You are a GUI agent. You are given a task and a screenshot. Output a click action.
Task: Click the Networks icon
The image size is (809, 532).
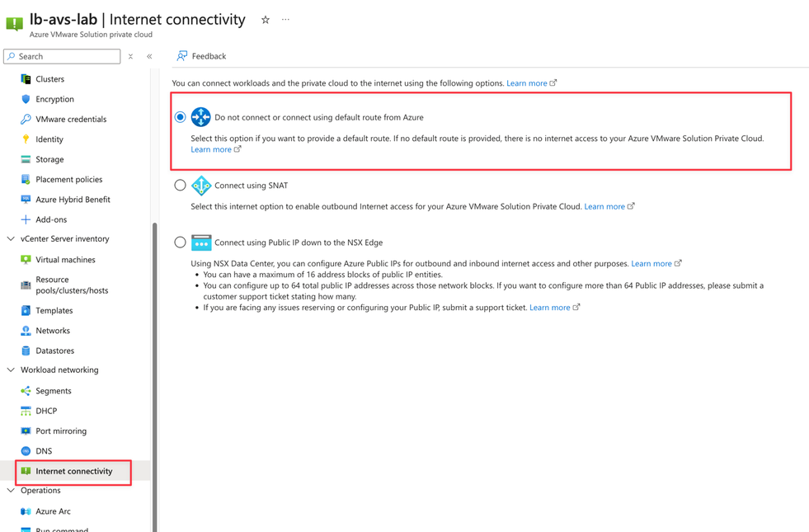click(26, 331)
